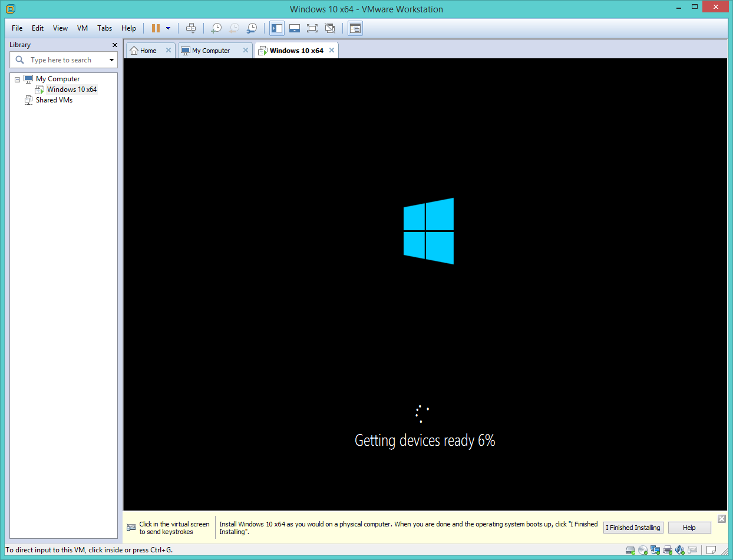Click the "Library" panel title
The height and width of the screenshot is (560, 733).
tap(20, 45)
